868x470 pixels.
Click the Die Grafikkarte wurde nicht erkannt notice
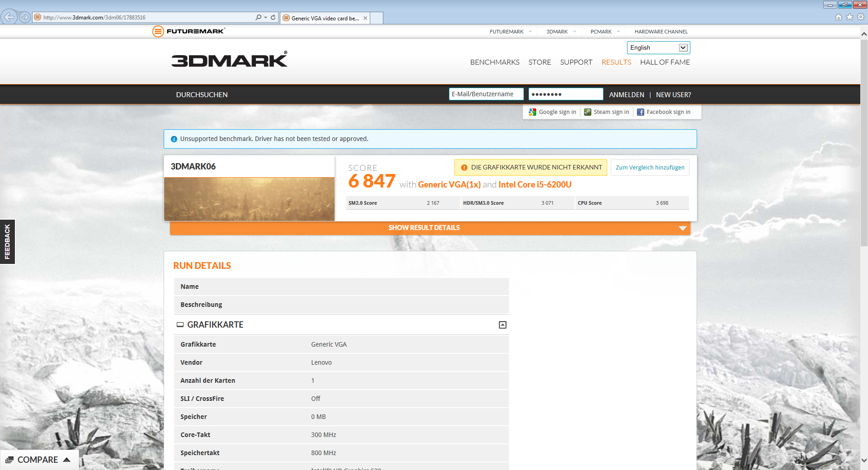tap(531, 168)
